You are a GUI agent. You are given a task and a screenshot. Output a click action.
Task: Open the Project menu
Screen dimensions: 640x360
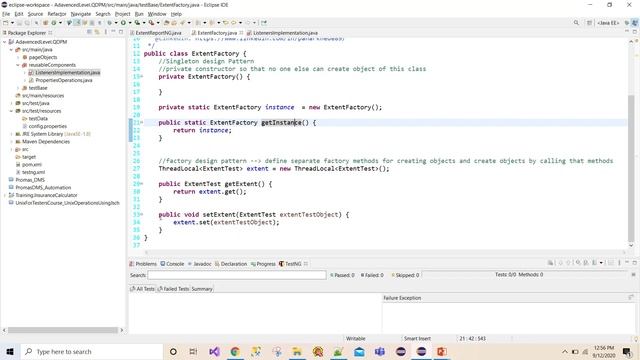(x=122, y=14)
